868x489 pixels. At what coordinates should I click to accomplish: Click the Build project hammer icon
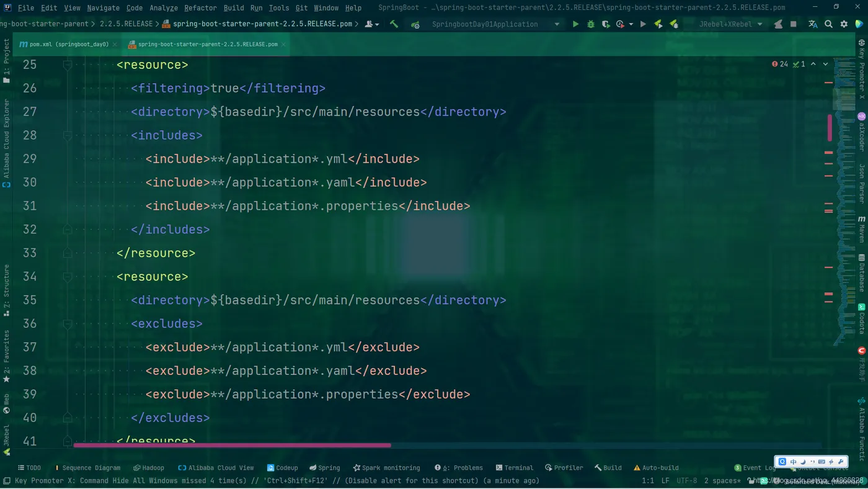pos(394,24)
